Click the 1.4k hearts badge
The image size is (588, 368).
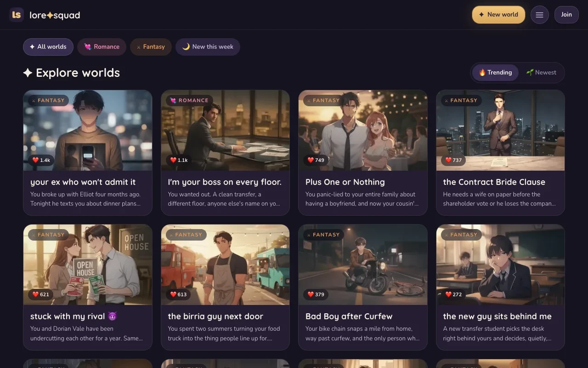click(41, 160)
